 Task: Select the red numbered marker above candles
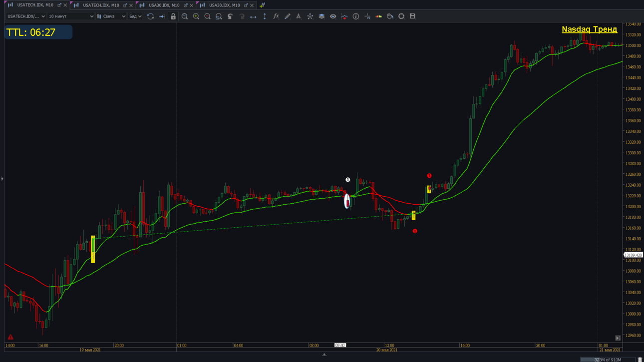pyautogui.click(x=429, y=176)
